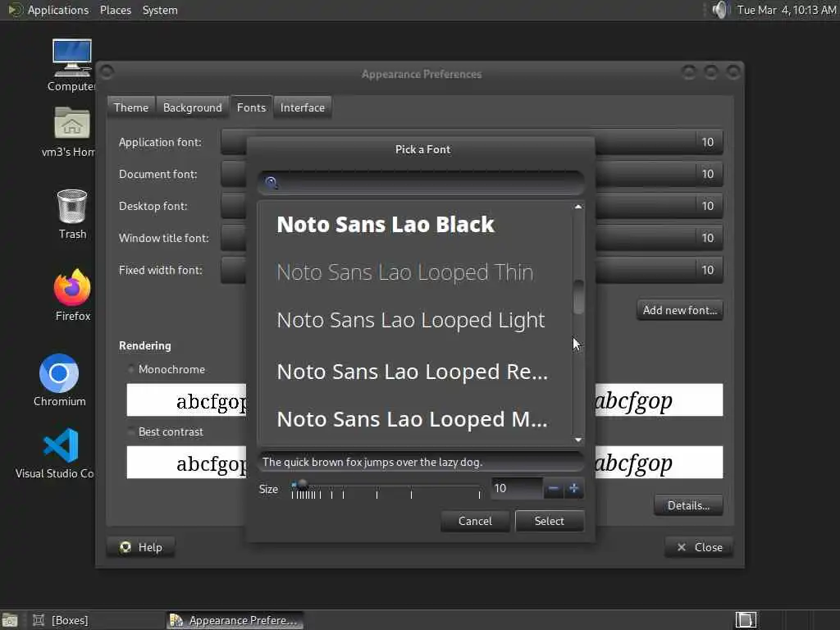Viewport: 840px width, 630px height.
Task: Click the Add new font button
Action: point(680,310)
